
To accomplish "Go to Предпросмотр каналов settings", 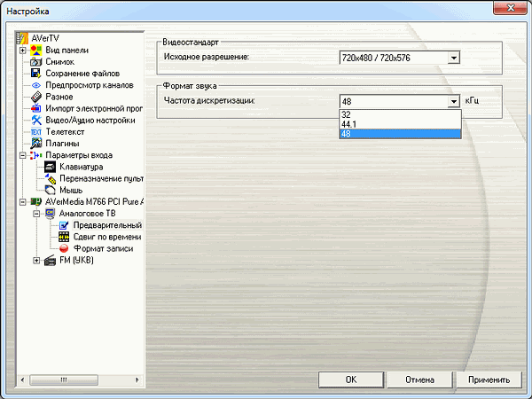I will point(90,85).
